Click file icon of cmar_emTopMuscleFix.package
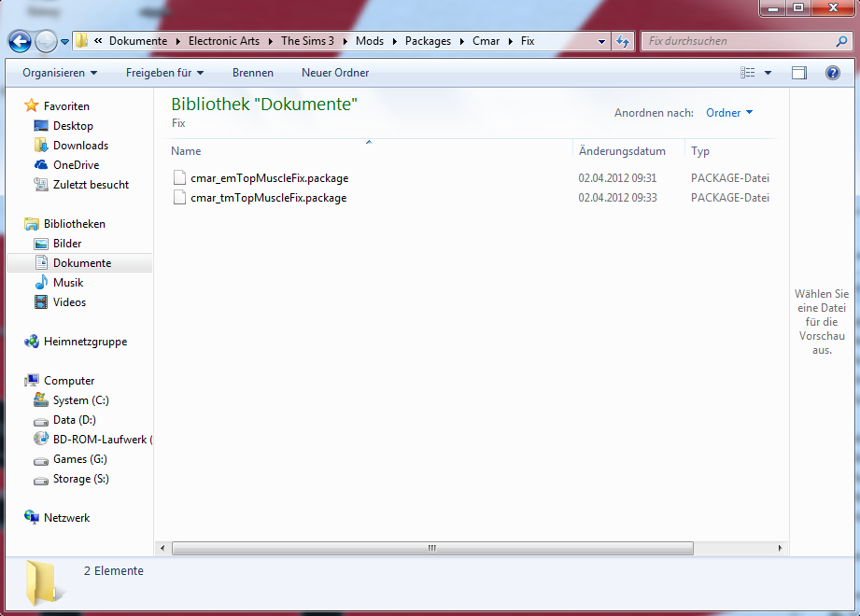The height and width of the screenshot is (616, 860). tap(179, 177)
